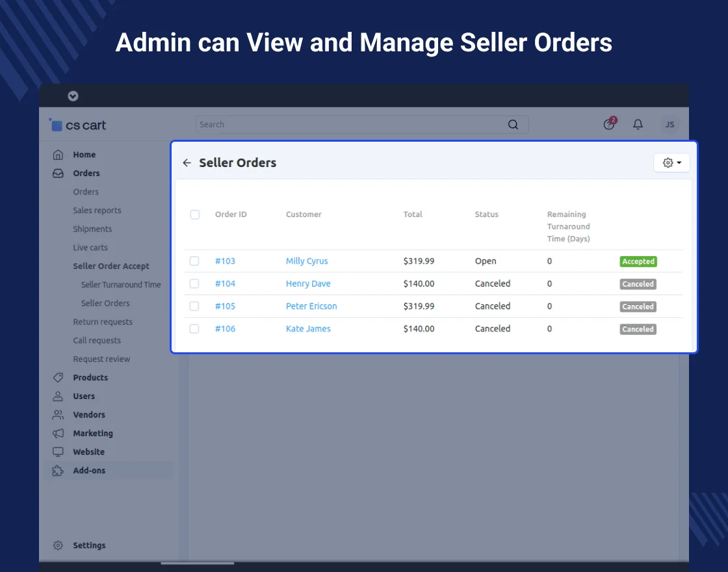Image resolution: width=728 pixels, height=572 pixels.
Task: Click the search magnifier icon
Action: pyautogui.click(x=513, y=125)
